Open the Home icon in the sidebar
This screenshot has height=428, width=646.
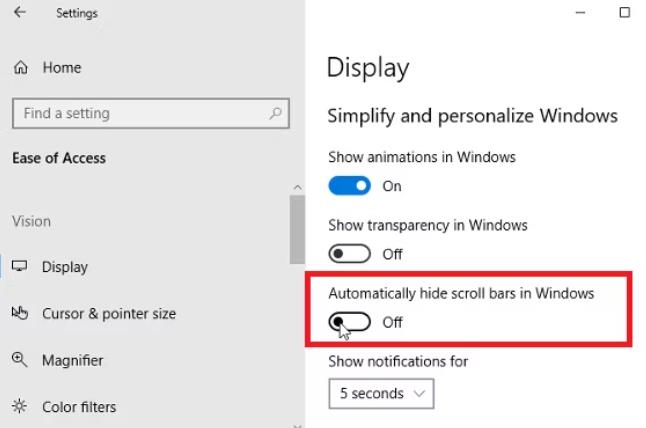tap(21, 67)
